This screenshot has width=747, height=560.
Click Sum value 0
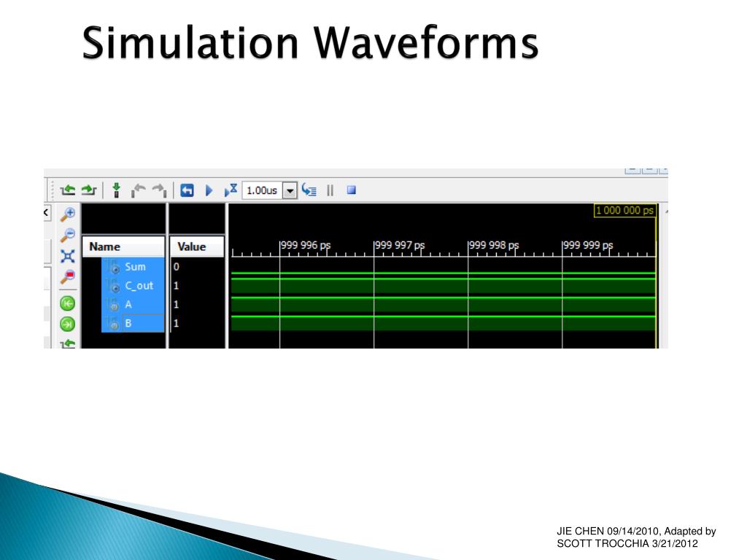coord(177,267)
